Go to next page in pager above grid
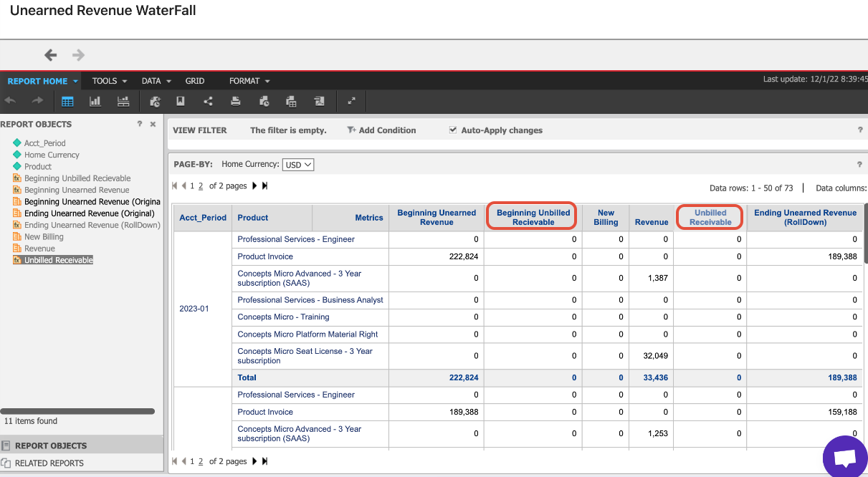This screenshot has width=868, height=477. pos(255,186)
